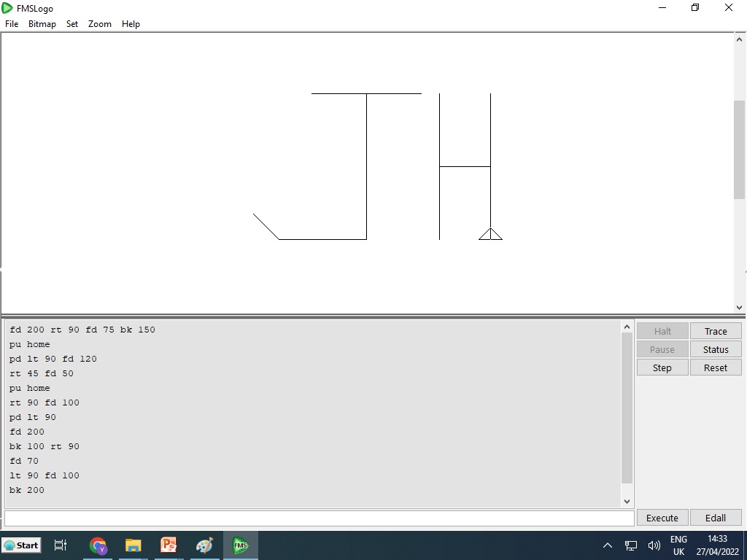
Task: Select the 'pd lt 90' history line
Action: [x=32, y=417]
